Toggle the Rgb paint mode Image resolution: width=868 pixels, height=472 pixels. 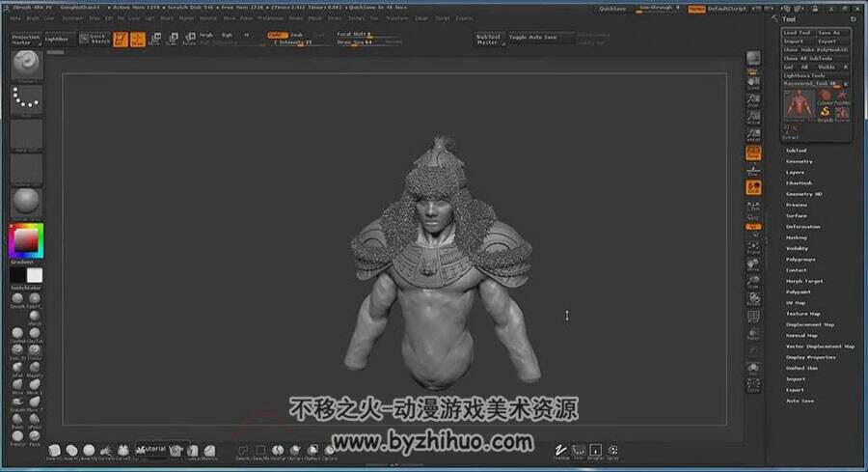point(227,35)
